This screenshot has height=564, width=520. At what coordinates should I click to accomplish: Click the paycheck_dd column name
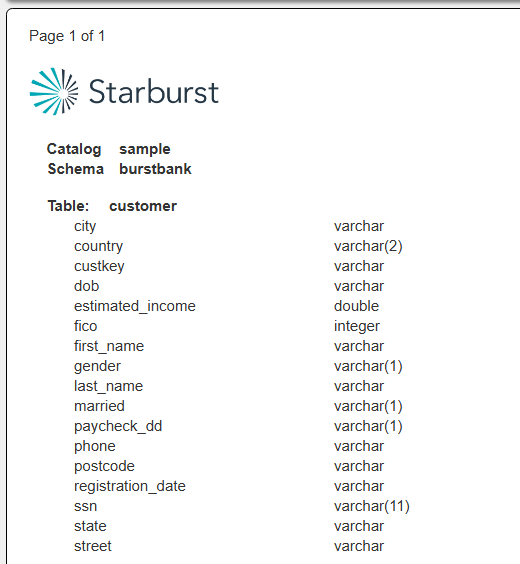click(x=118, y=426)
